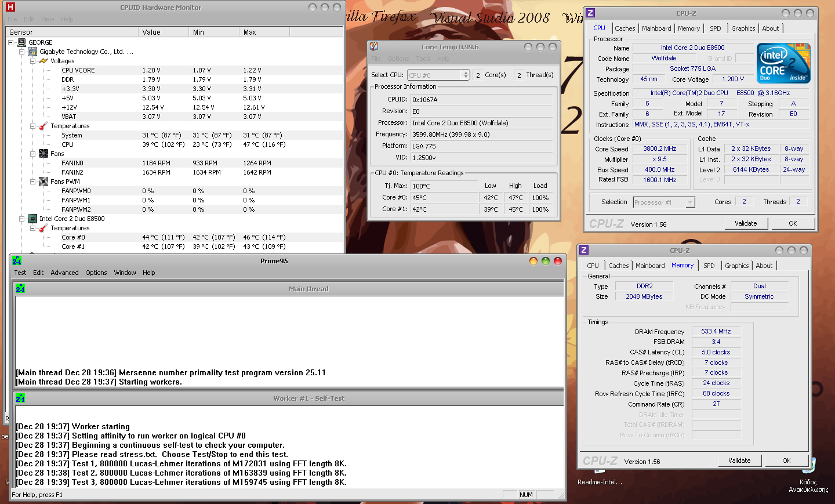
Task: Select the Core #0 temperature row in Hardware Monitor
Action: (174, 237)
